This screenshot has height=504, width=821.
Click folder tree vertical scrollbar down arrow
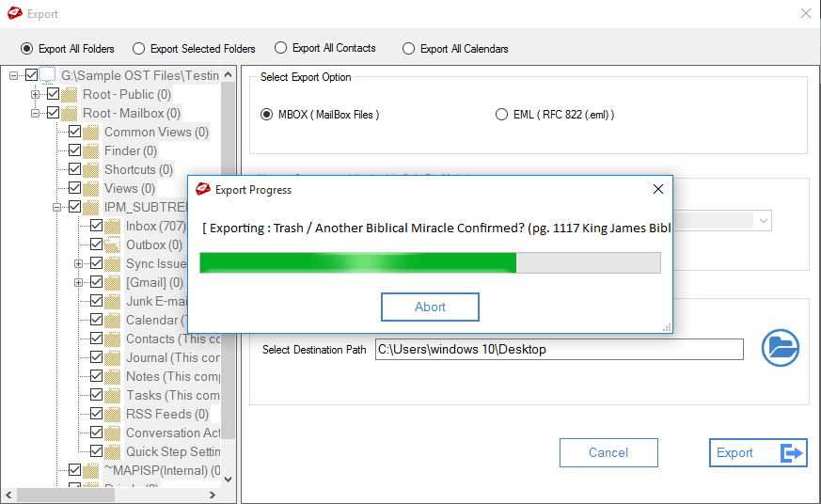(229, 479)
